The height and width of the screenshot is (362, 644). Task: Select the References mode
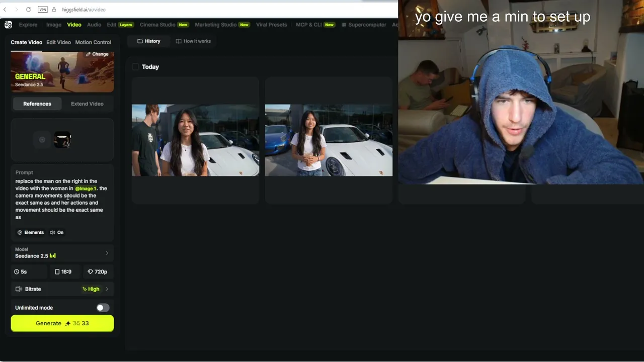click(x=37, y=104)
